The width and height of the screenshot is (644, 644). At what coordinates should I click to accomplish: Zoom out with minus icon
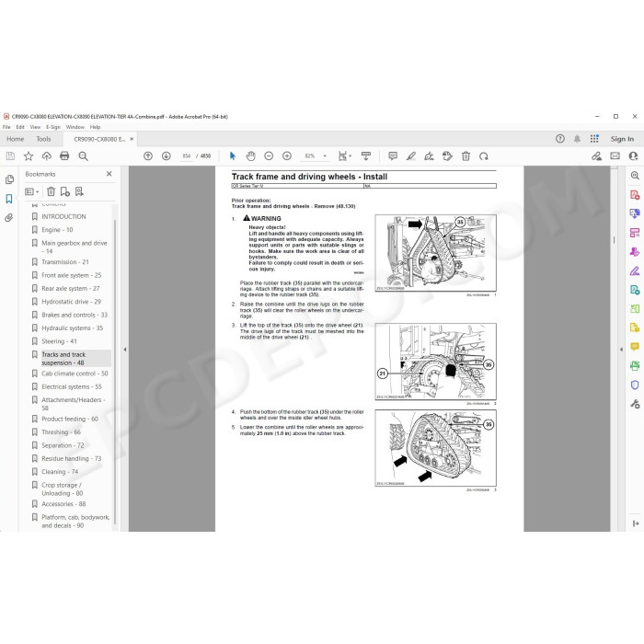pos(269,156)
